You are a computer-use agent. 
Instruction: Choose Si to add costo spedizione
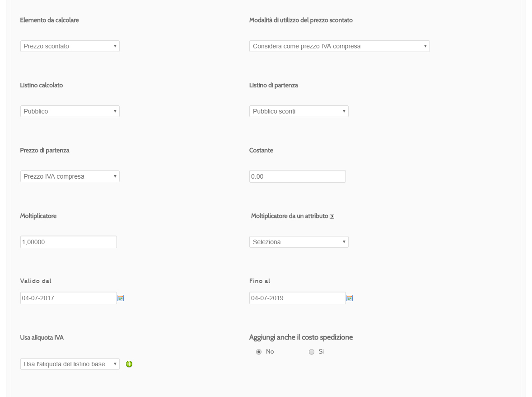click(312, 352)
